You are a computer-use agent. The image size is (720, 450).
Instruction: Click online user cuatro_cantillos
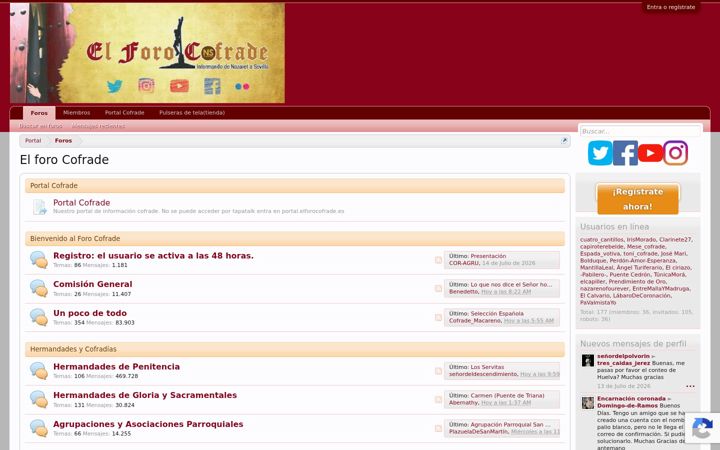pyautogui.click(x=602, y=240)
